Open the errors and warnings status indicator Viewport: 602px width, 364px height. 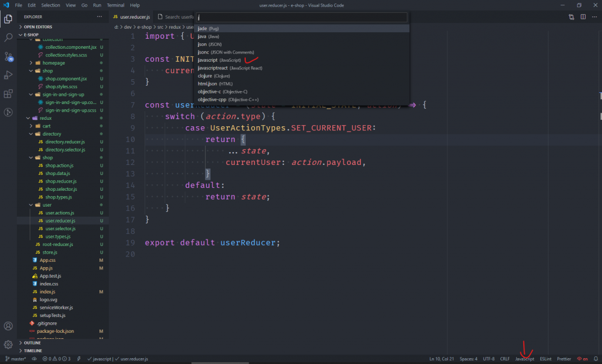(56, 359)
